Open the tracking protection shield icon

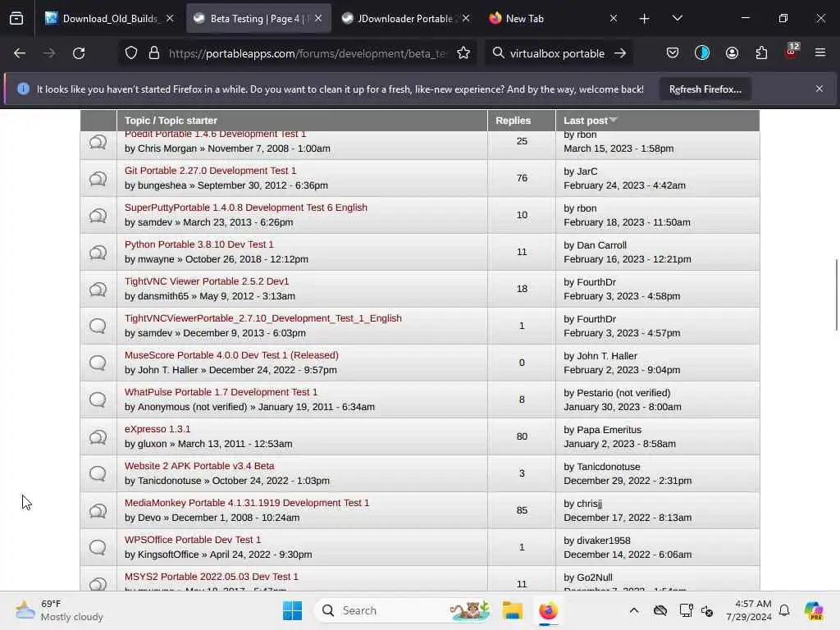[x=131, y=53]
